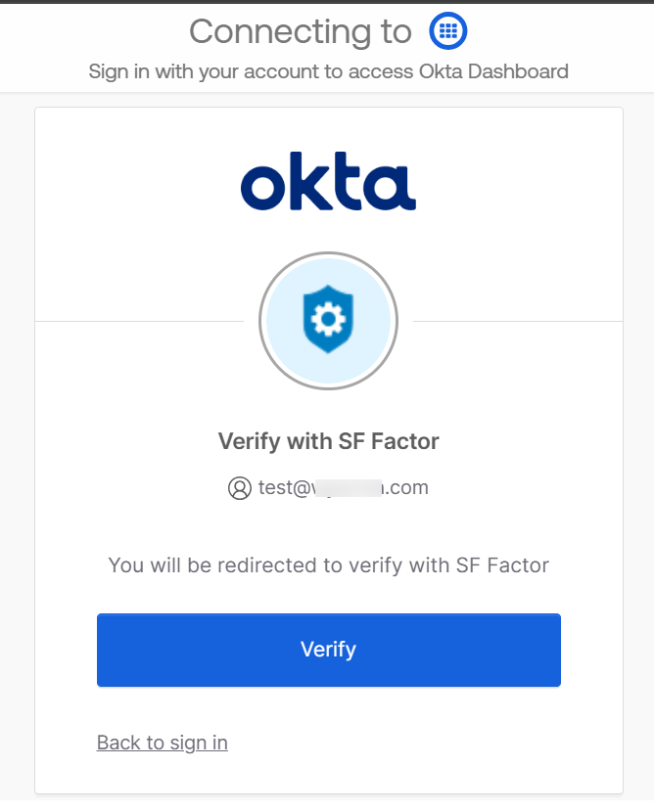Select the Okta Dashboard subtitle text
Image resolution: width=654 pixels, height=812 pixels.
coord(329,71)
